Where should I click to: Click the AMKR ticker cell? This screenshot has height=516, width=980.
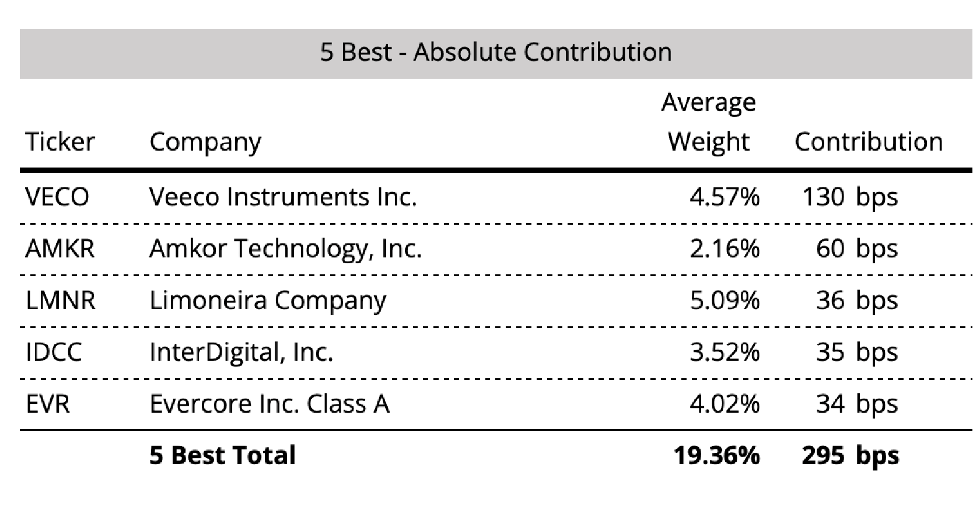[60, 249]
